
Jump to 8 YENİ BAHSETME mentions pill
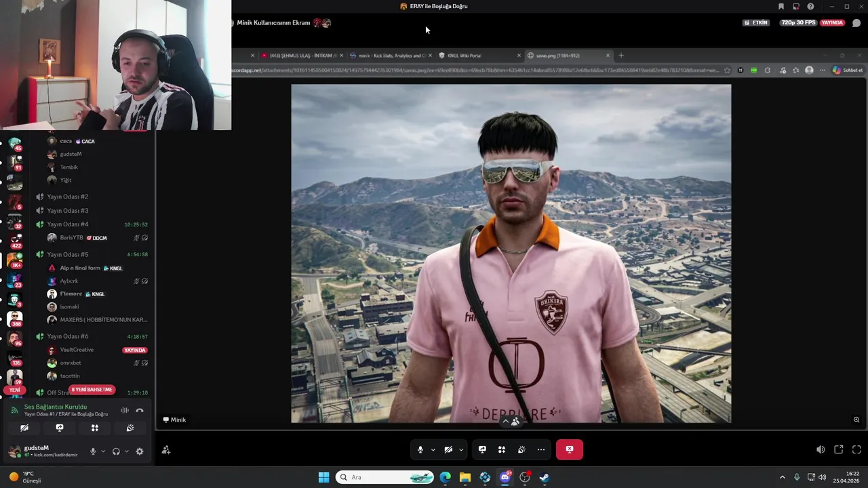click(92, 390)
